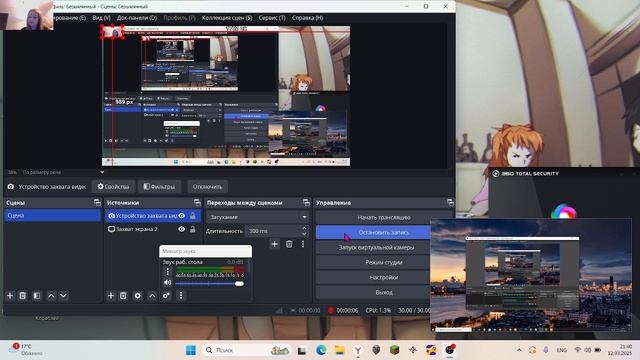Show hidden icons chevron in system tray
Image resolution: width=640 pixels, height=360 pixels.
click(519, 350)
